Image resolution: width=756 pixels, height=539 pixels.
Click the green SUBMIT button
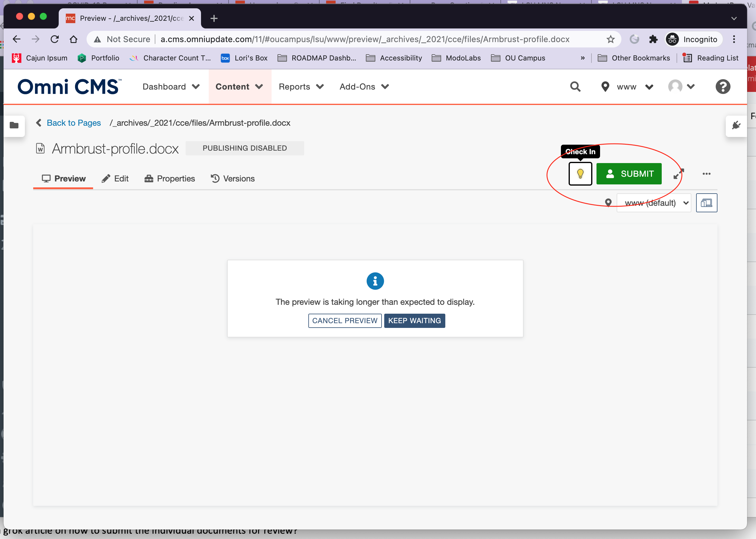pos(629,173)
